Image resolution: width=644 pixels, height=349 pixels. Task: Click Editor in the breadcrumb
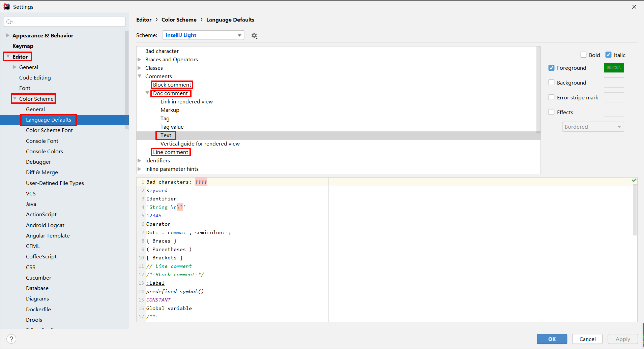click(x=144, y=20)
